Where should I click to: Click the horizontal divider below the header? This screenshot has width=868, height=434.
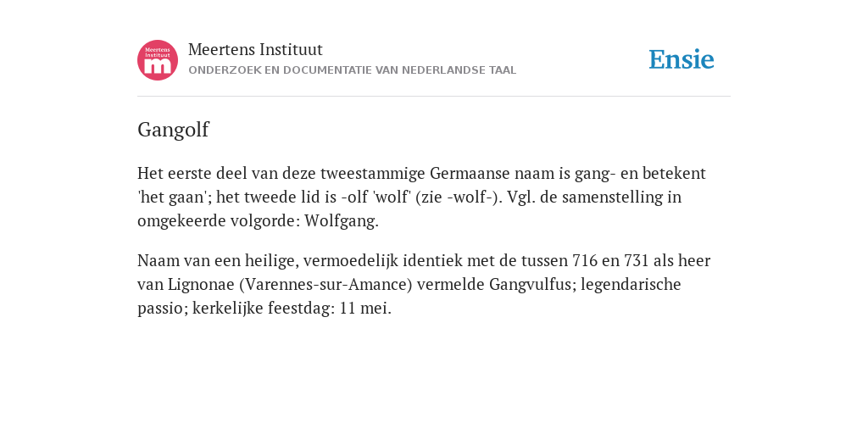click(434, 97)
